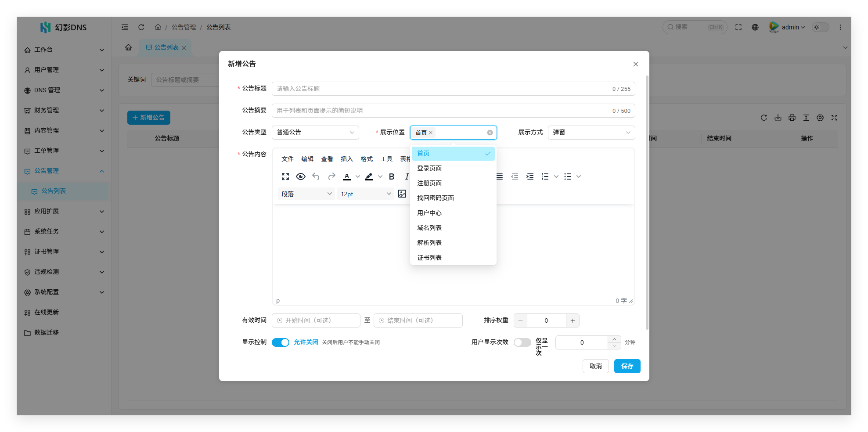This screenshot has height=432, width=868.
Task: Undo last edit in editor toolbar
Action: (316, 176)
